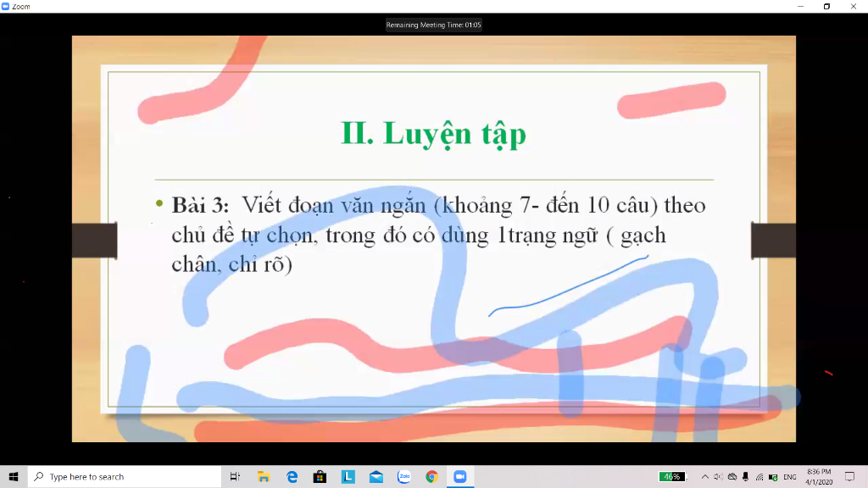Screen dimensions: 868x488
Task: Open the Action Center notifications
Action: click(x=849, y=476)
